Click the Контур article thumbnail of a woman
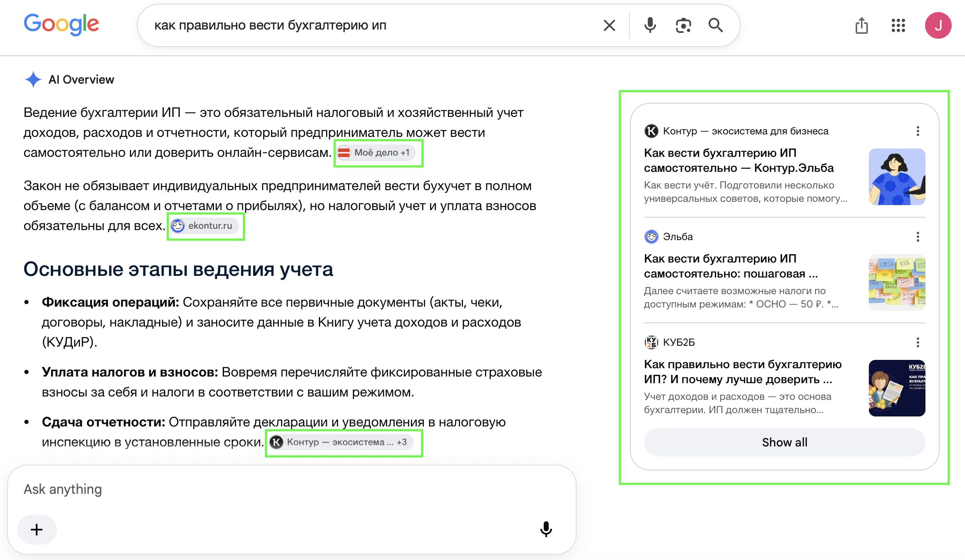This screenshot has width=965, height=560. pyautogui.click(x=897, y=176)
